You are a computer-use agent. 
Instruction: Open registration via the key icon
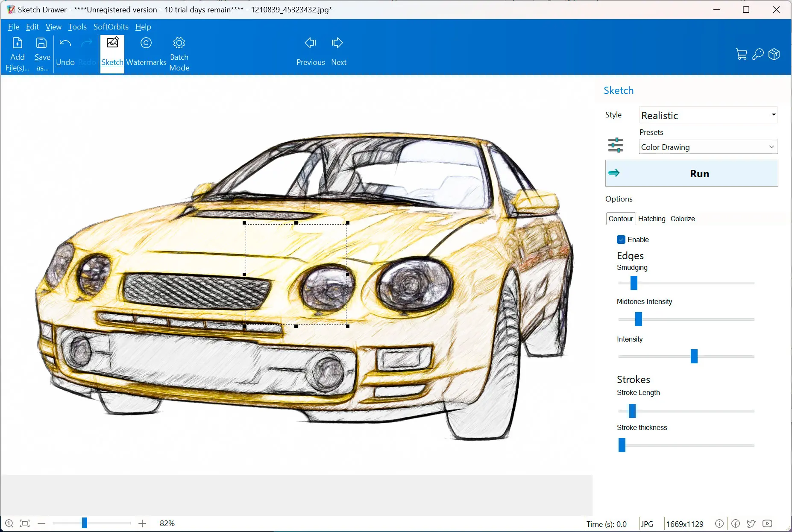[758, 55]
